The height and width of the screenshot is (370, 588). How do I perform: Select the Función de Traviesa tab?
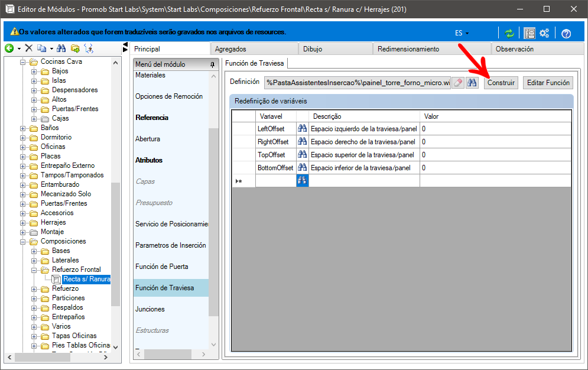pos(255,63)
